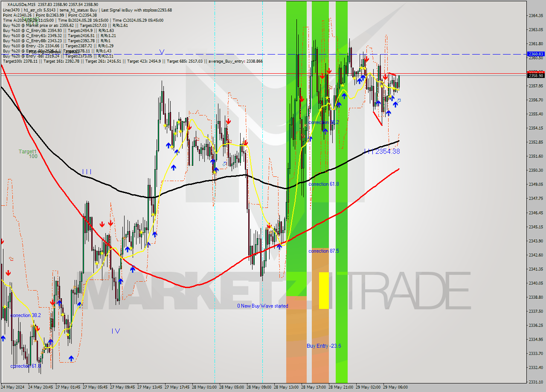Click the '27 May 17:45' time axis label
Image resolution: width=546 pixels, height=392 pixels.
point(177,387)
